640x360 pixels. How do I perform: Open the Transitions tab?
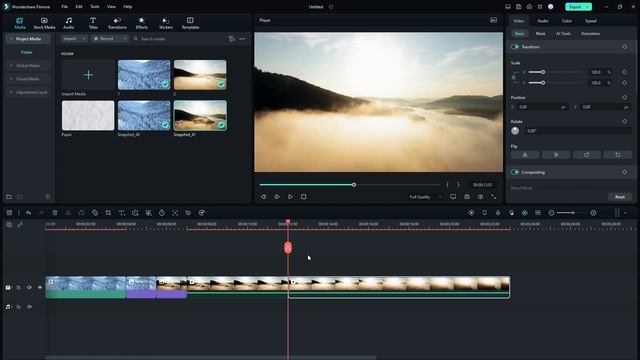[117, 23]
